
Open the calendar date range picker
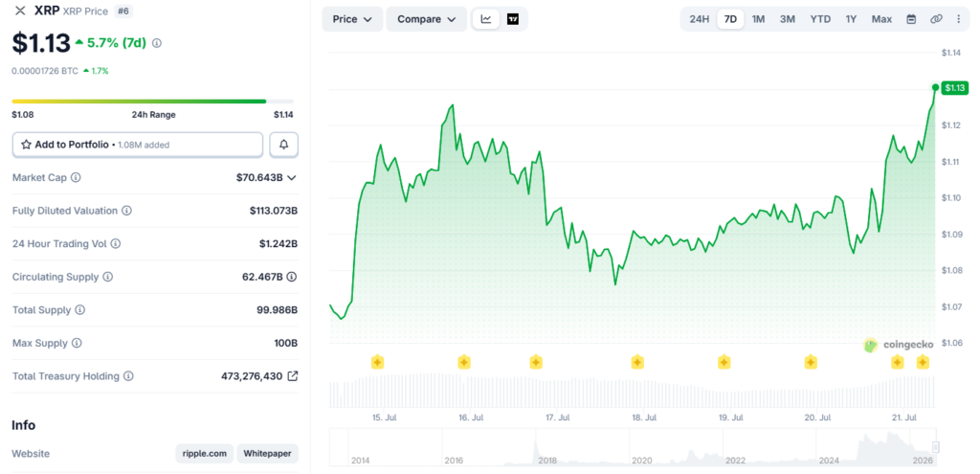(911, 19)
